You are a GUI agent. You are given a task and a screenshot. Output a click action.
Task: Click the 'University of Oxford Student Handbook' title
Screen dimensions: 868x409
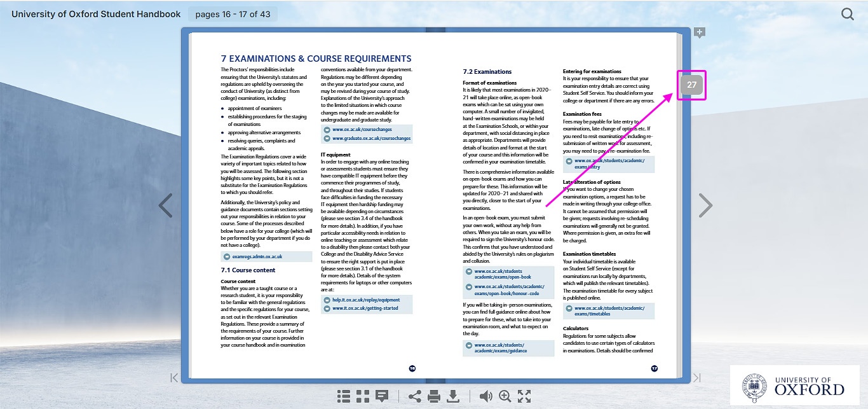click(x=96, y=14)
